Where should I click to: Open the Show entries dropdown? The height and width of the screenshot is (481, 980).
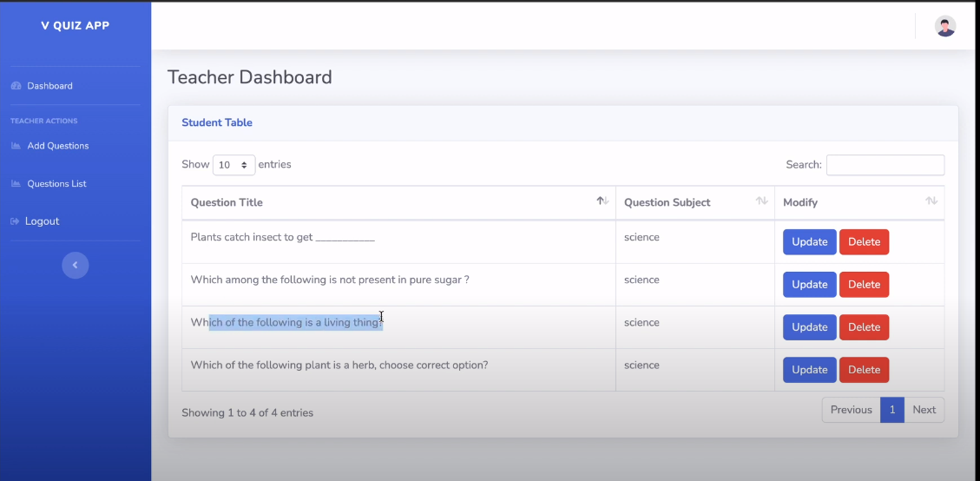(x=233, y=165)
